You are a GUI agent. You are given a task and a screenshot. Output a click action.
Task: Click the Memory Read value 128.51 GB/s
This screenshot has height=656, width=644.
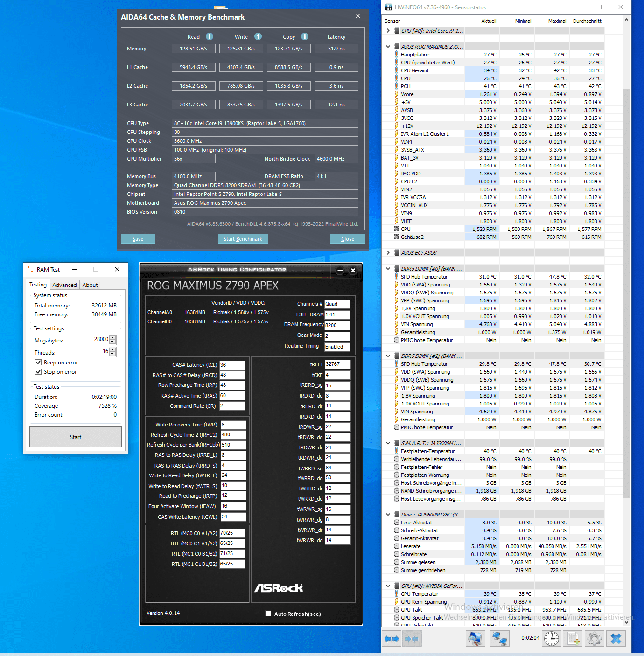click(194, 49)
